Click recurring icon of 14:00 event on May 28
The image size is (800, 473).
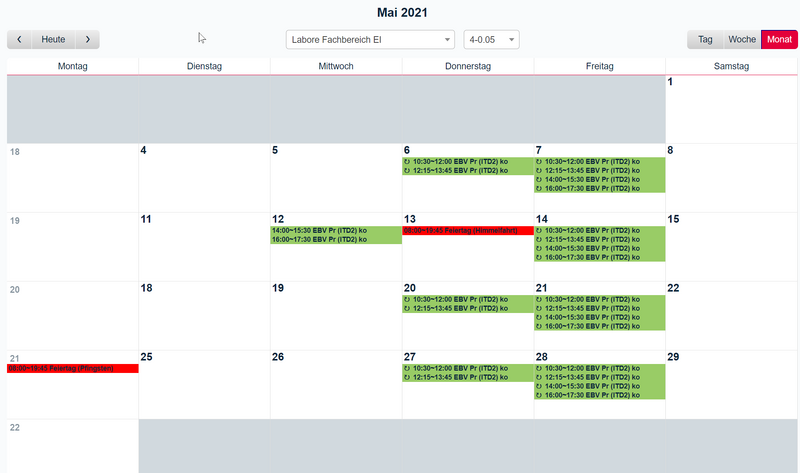(x=539, y=386)
